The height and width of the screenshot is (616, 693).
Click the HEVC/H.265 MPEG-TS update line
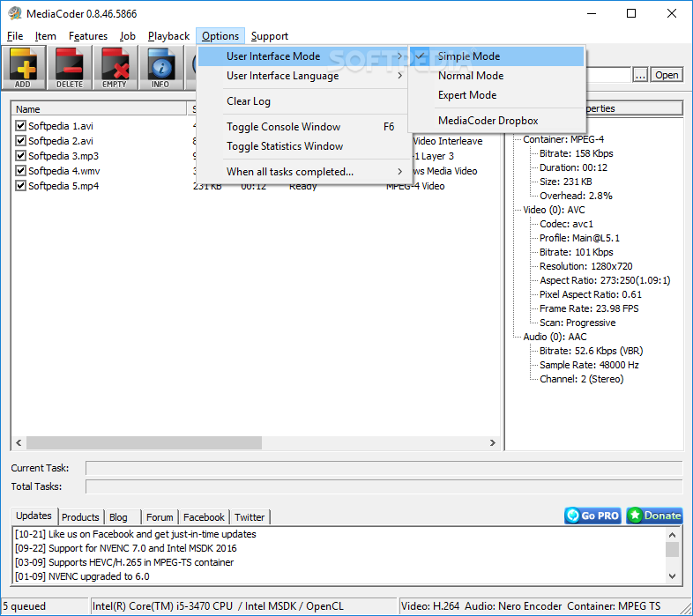coord(124,562)
